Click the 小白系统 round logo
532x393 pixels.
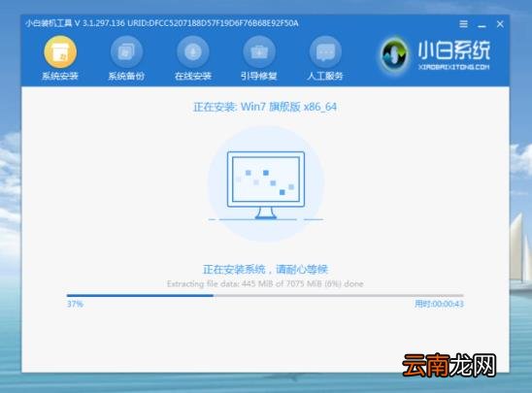(394, 54)
